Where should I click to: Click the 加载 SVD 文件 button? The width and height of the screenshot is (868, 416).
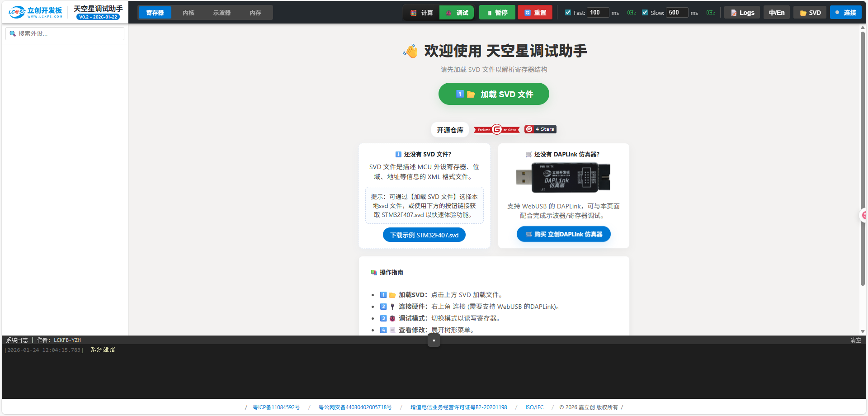[493, 94]
